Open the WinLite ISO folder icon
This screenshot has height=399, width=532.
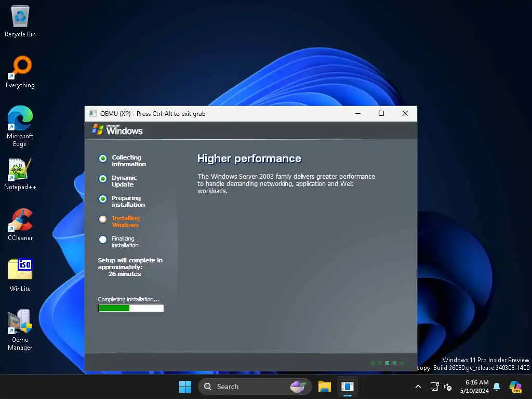pos(20,275)
